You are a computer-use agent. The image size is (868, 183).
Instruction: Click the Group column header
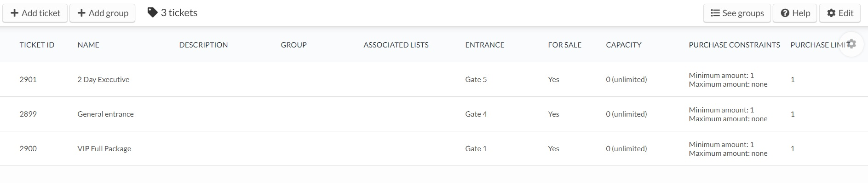pos(293,45)
